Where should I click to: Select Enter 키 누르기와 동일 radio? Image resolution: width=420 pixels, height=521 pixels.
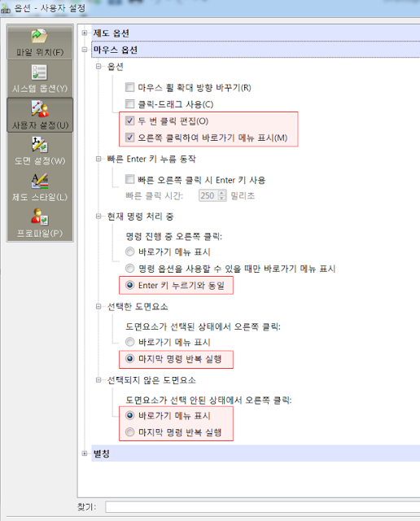point(129,285)
